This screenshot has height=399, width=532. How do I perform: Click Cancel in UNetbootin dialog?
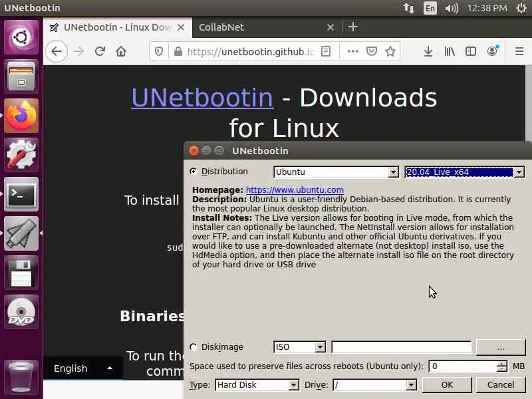[501, 384]
